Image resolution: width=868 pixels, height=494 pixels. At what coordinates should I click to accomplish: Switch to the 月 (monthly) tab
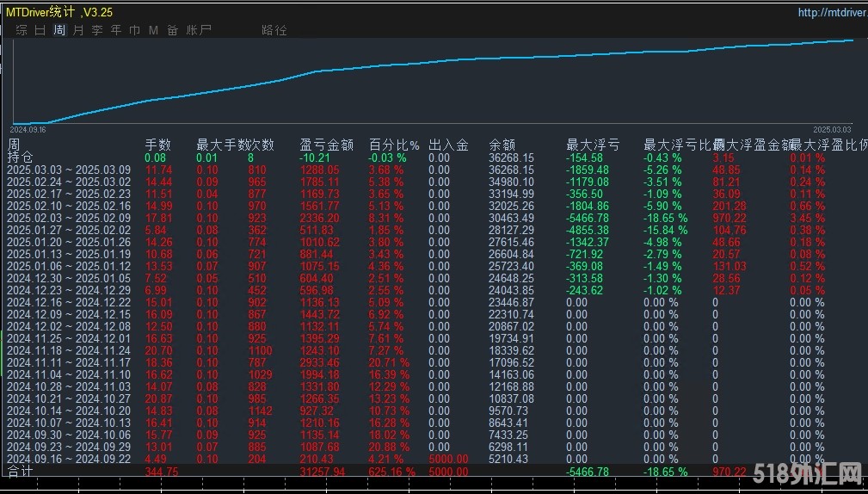78,30
